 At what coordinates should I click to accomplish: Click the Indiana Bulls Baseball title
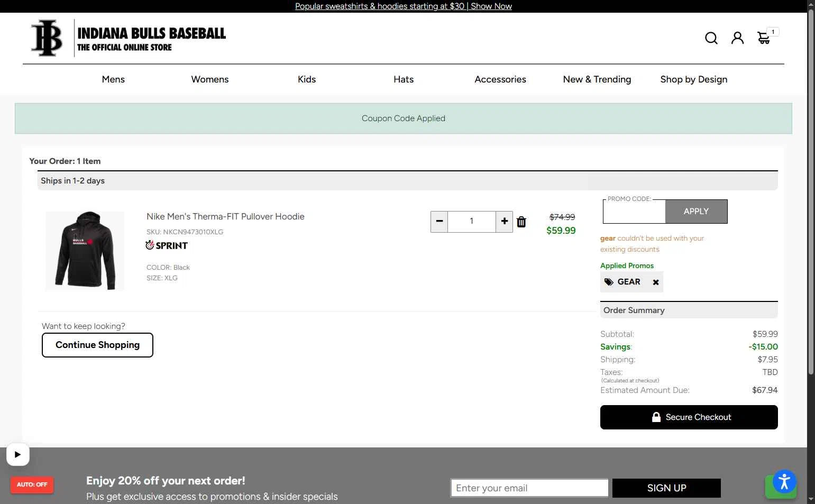152,33
